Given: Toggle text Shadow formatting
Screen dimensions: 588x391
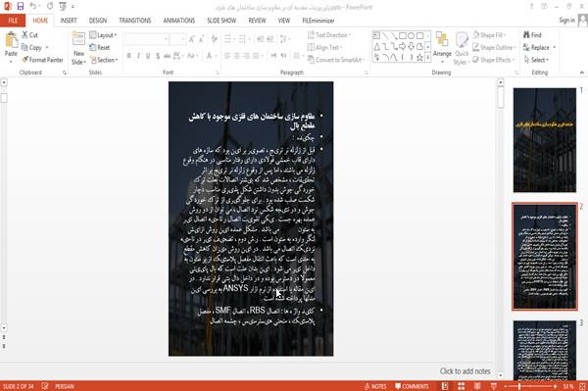Looking at the screenshot, I should [x=158, y=56].
